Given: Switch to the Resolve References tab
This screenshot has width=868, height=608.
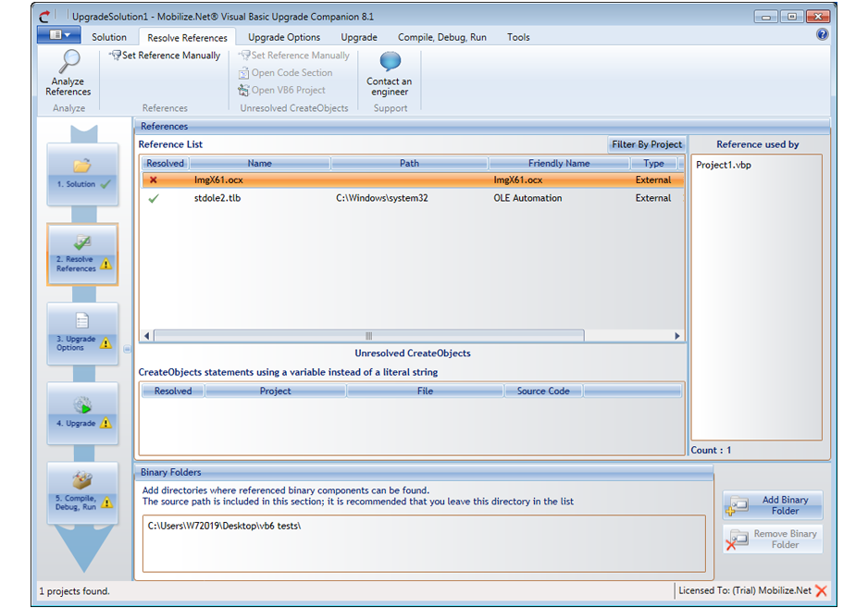Looking at the screenshot, I should [187, 38].
